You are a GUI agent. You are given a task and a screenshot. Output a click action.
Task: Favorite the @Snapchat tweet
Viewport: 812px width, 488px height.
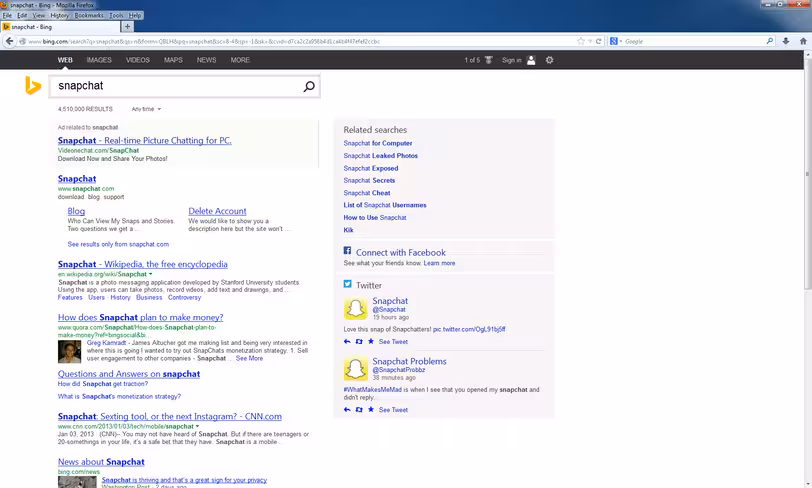[x=371, y=341]
